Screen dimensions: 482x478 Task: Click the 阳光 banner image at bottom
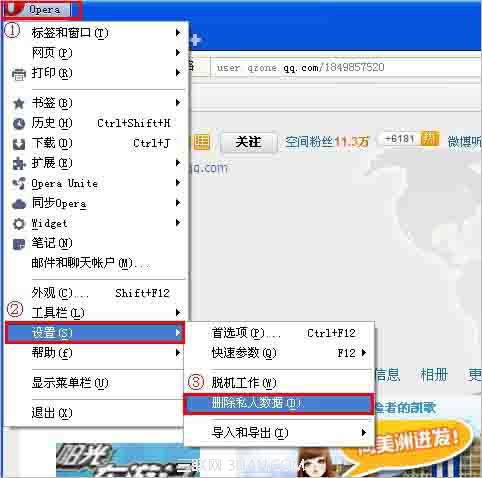point(128,460)
